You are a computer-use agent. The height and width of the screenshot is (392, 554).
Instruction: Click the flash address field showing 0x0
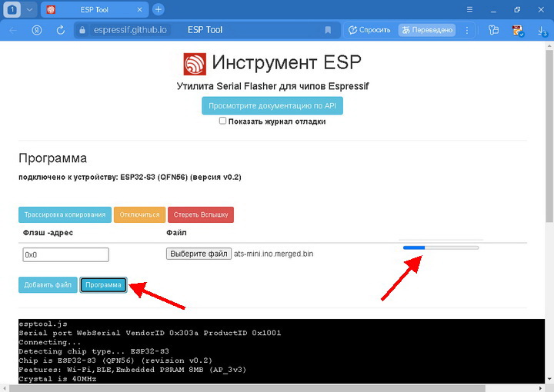click(x=65, y=254)
